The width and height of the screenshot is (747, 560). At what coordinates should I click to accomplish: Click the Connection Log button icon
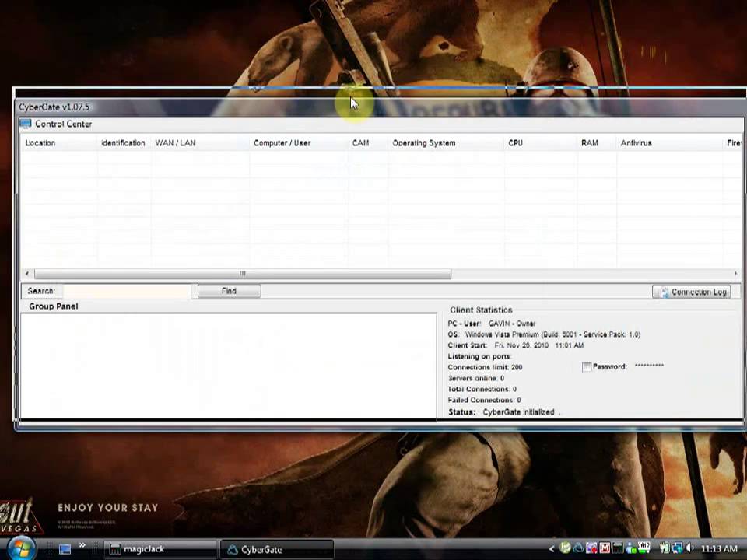click(x=663, y=292)
